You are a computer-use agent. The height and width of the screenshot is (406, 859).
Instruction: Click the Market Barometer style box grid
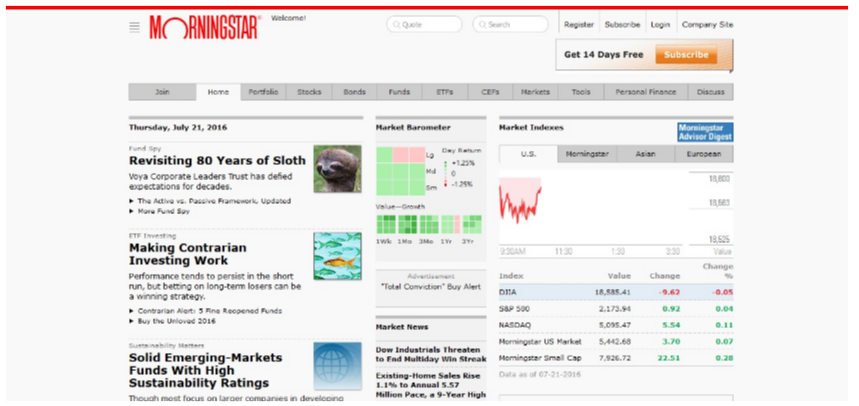click(x=400, y=171)
